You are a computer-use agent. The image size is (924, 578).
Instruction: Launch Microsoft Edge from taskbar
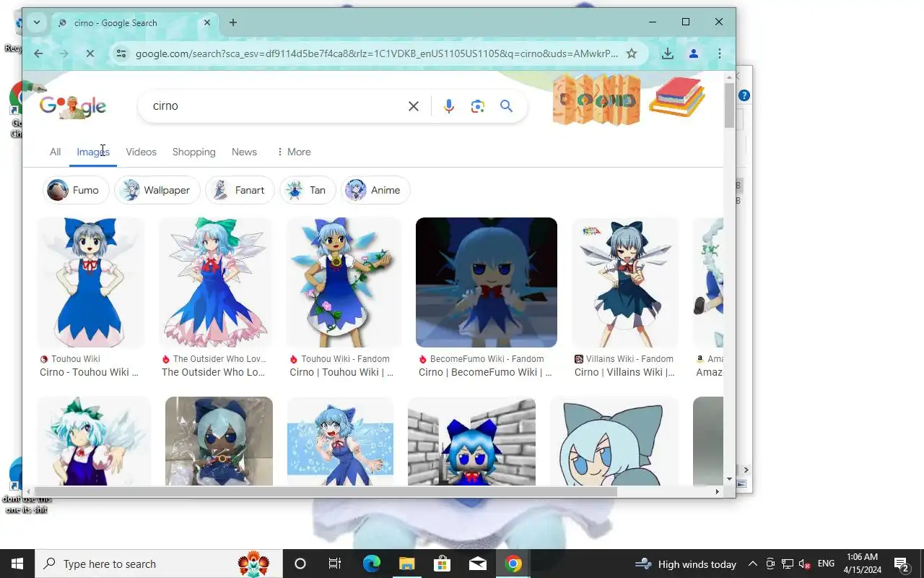(371, 564)
